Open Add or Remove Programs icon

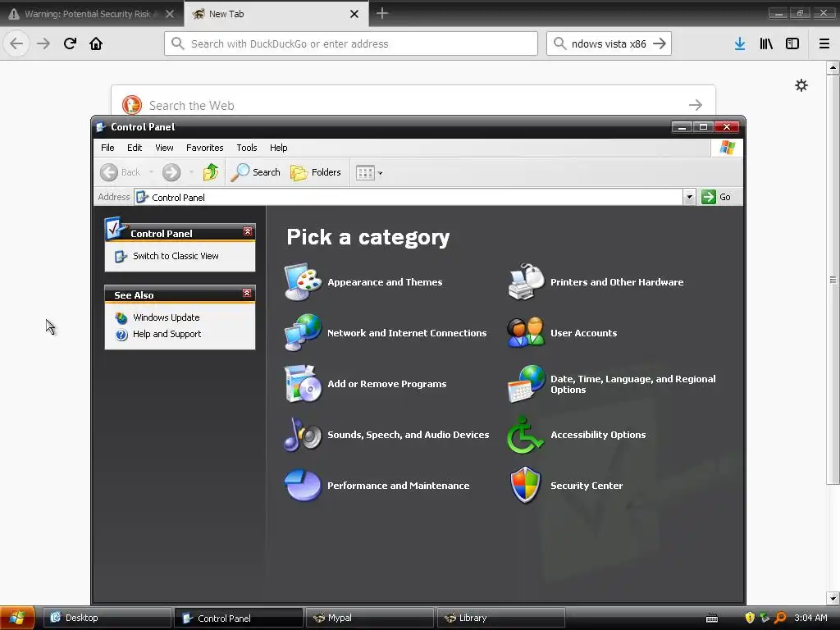(x=303, y=384)
